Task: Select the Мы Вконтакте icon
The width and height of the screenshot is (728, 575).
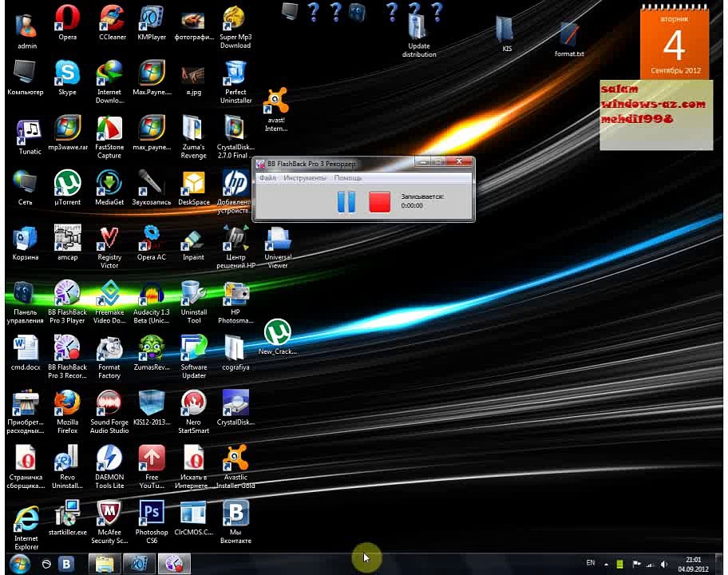Action: click(x=235, y=522)
